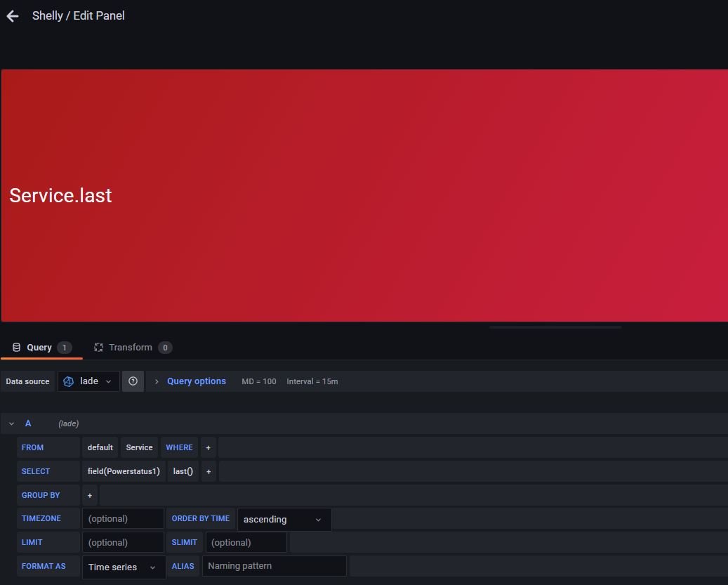
Task: Click the Service measurement segment
Action: point(139,447)
